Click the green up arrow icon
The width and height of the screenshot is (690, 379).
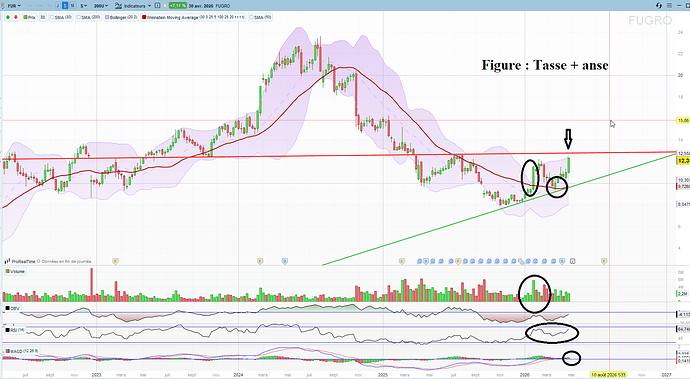click(7, 17)
